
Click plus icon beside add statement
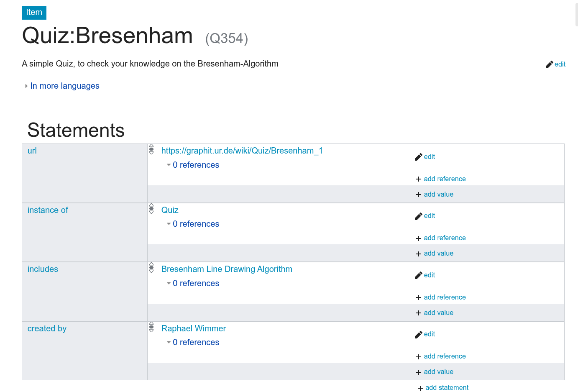420,388
